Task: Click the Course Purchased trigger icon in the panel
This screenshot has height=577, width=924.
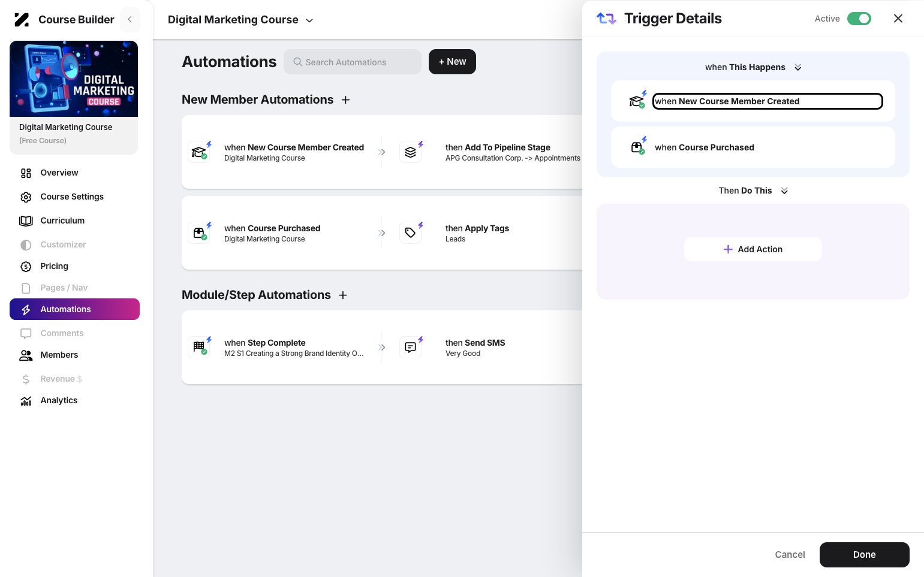Action: 637,147
